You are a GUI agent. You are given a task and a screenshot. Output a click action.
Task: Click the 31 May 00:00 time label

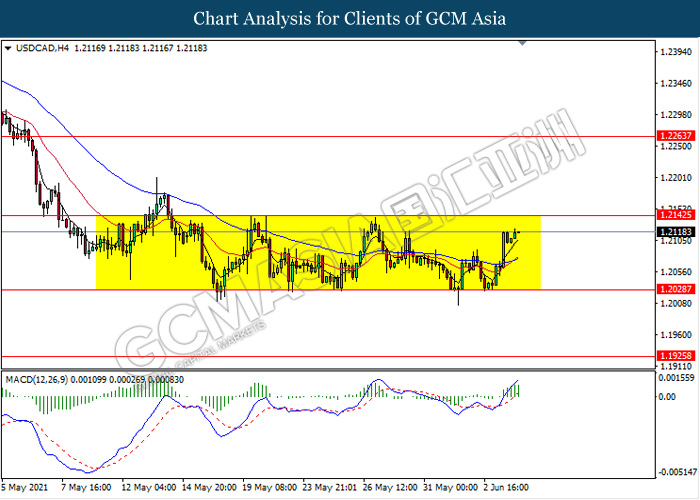pos(450,488)
